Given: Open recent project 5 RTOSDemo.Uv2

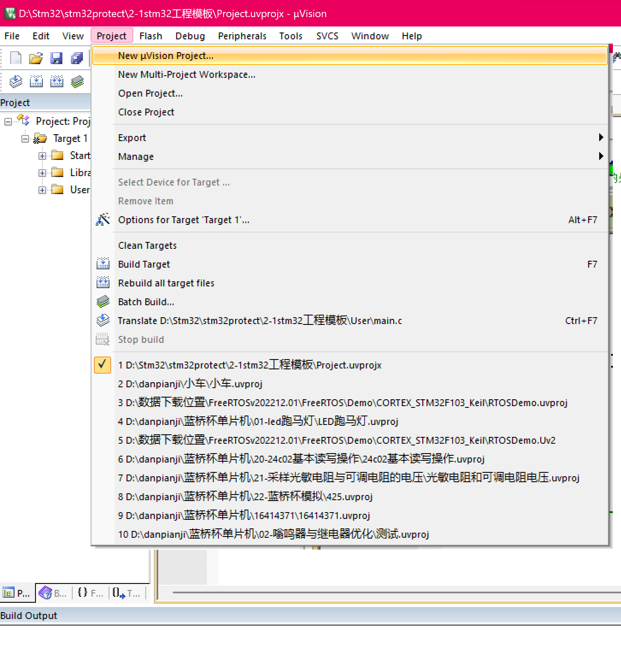Looking at the screenshot, I should (x=350, y=440).
